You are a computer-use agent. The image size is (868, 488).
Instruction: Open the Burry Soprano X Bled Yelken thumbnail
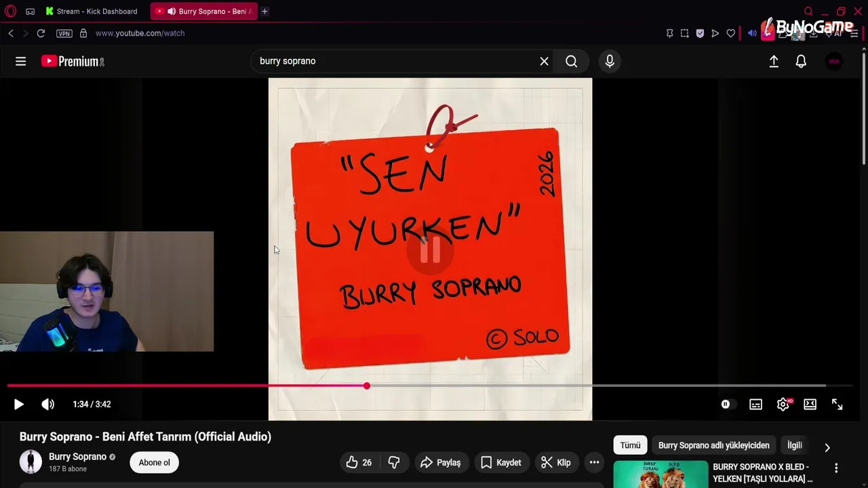click(660, 474)
